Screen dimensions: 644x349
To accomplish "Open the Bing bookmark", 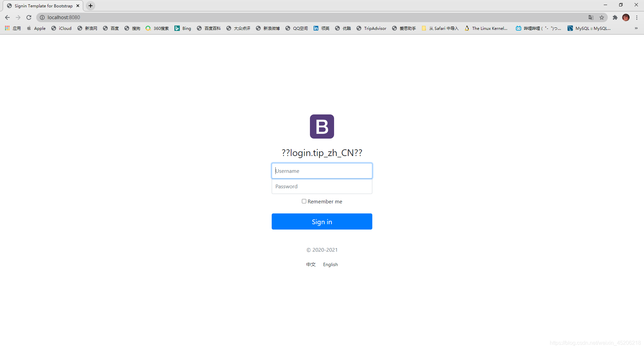I will pos(183,28).
